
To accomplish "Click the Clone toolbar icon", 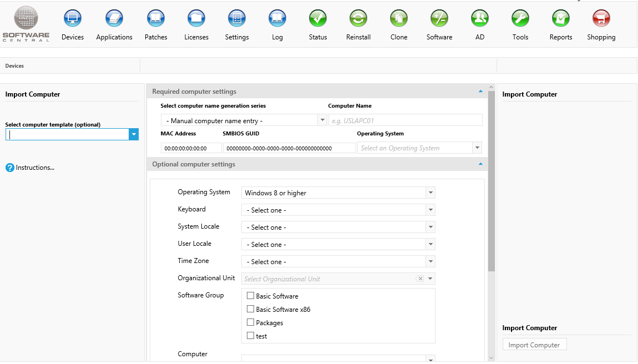I will [399, 19].
